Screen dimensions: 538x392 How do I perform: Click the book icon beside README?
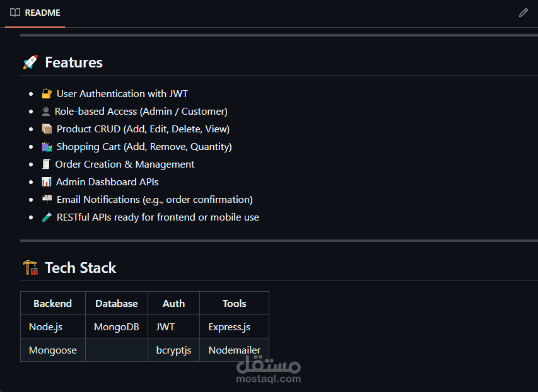(15, 13)
